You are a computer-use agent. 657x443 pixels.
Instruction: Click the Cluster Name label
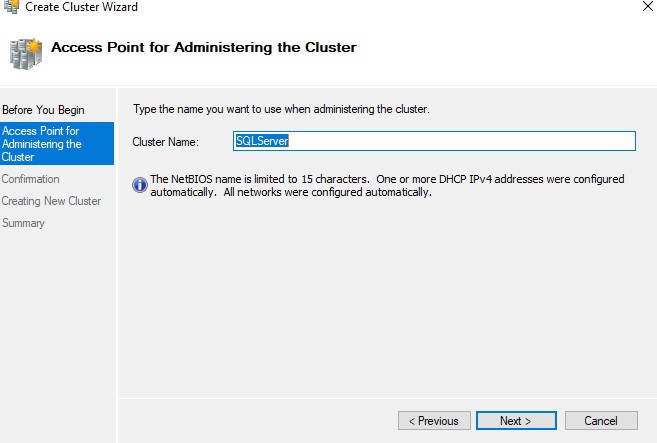pyautogui.click(x=166, y=142)
